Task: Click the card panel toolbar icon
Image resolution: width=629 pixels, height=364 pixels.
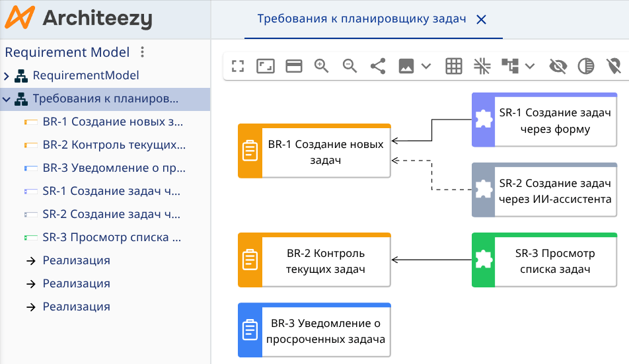Action: point(293,66)
